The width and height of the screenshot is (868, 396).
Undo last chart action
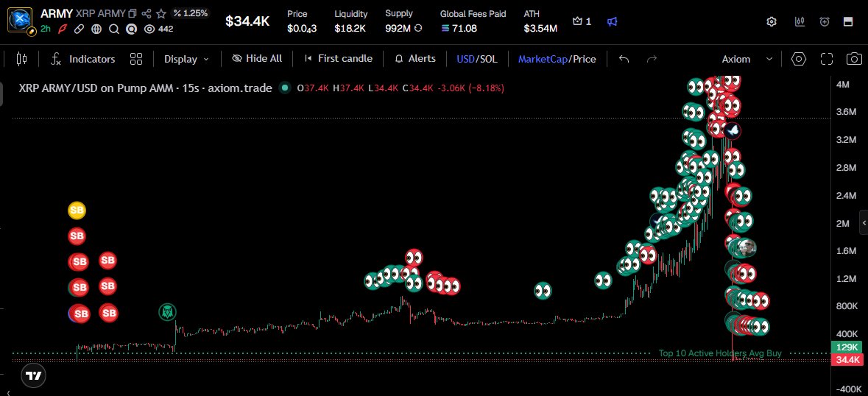pos(624,59)
